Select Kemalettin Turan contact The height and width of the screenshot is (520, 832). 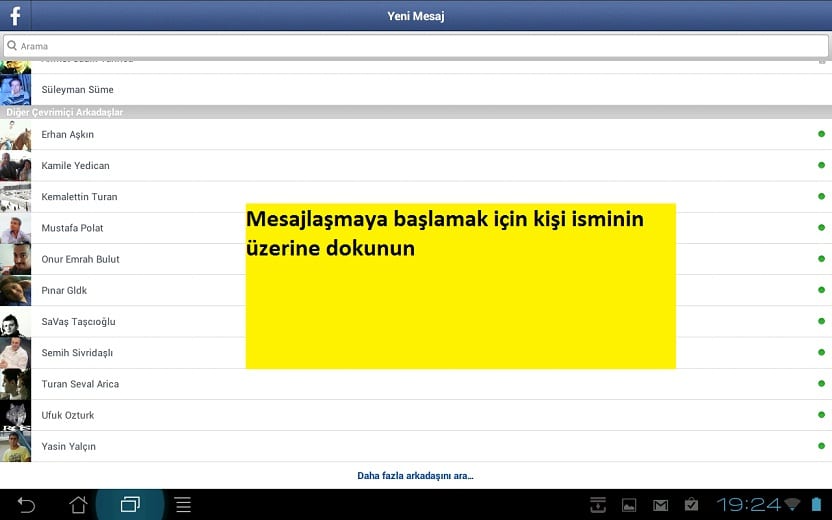pos(416,197)
